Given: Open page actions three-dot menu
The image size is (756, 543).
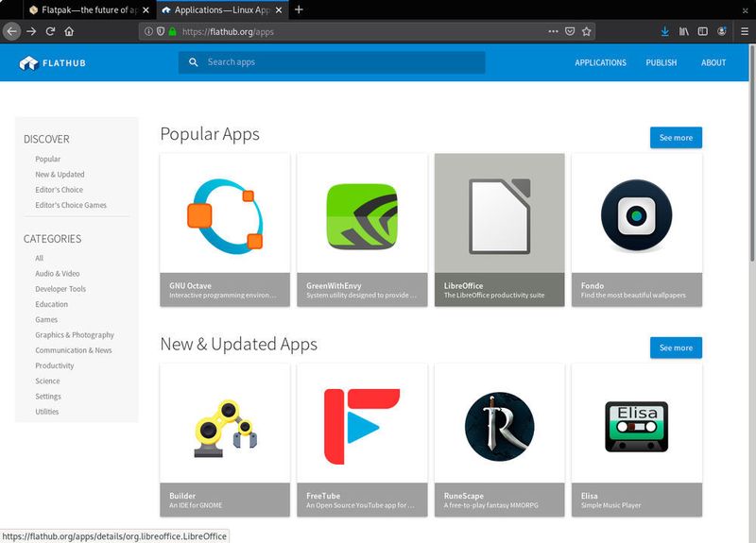Looking at the screenshot, I should 553,32.
